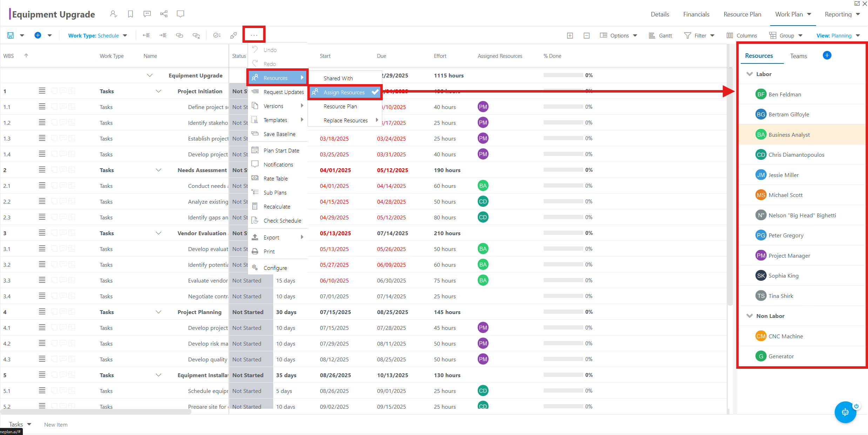Click the blue add item plus icon
The height and width of the screenshot is (435, 868).
38,35
